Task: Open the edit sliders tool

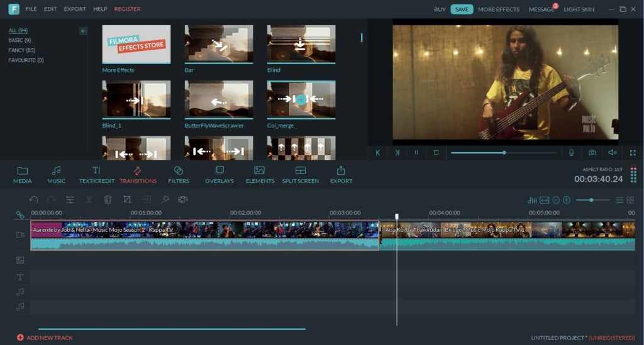Action: (70, 200)
